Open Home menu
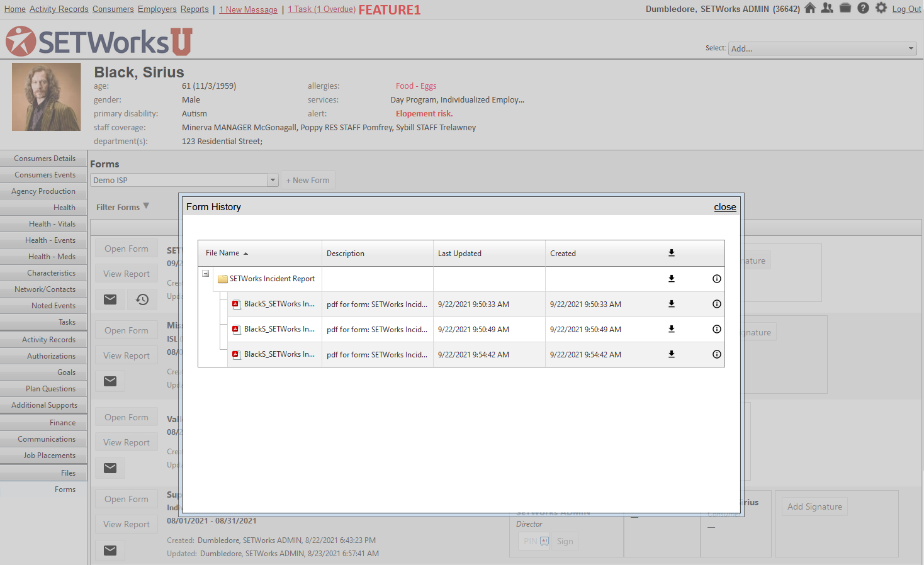The width and height of the screenshot is (924, 565). click(15, 9)
